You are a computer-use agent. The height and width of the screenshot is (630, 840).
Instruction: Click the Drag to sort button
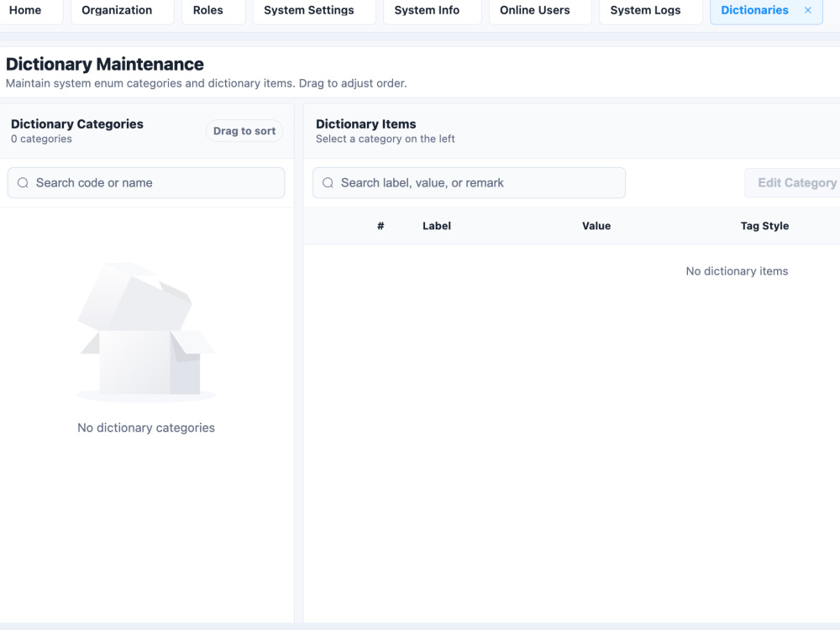[x=244, y=131]
